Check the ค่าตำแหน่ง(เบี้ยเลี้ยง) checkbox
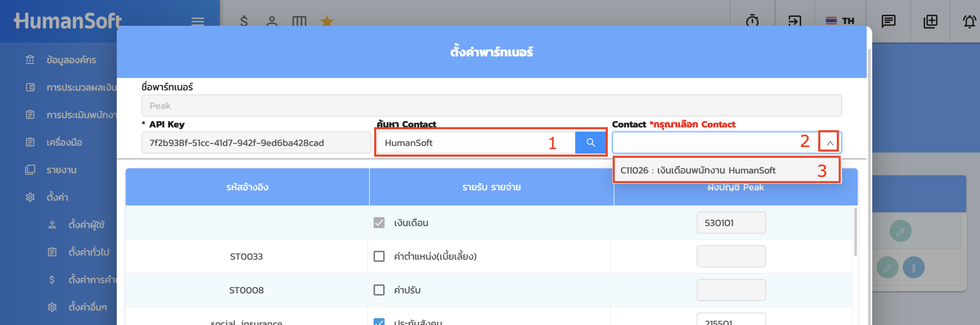Image resolution: width=980 pixels, height=325 pixels. (379, 256)
